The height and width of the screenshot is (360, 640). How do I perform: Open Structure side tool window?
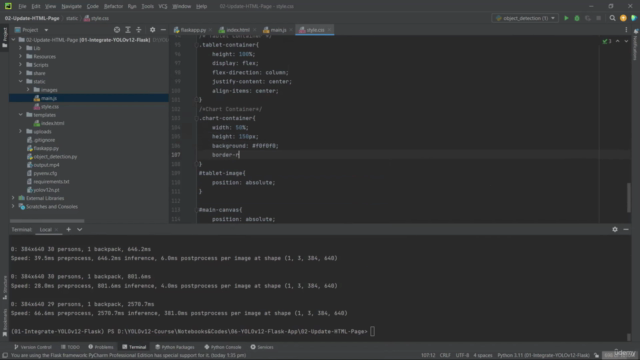point(4,288)
